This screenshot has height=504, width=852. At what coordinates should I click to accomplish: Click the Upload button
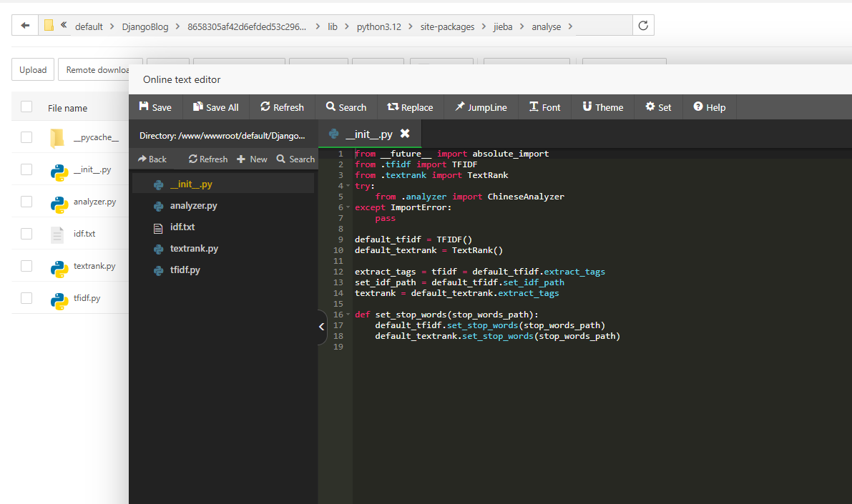pyautogui.click(x=33, y=69)
